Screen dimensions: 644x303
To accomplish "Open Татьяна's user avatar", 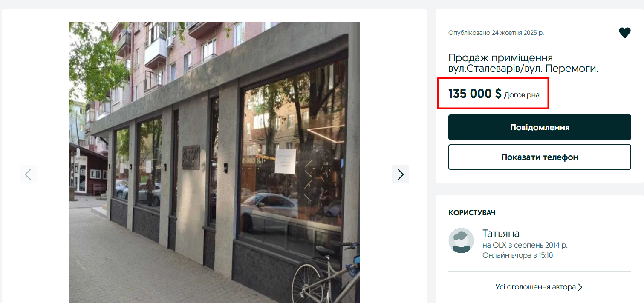I will click(461, 240).
